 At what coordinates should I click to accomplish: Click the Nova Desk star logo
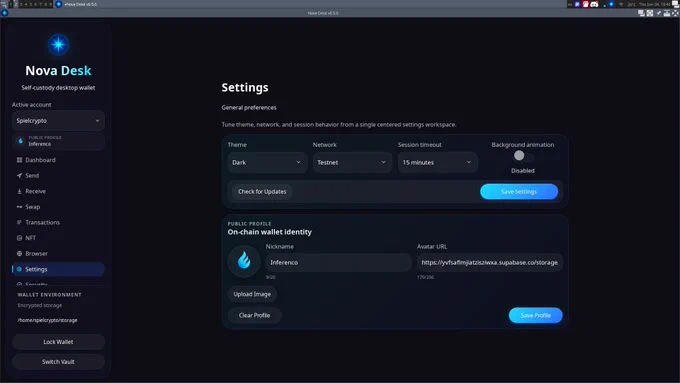coord(58,44)
